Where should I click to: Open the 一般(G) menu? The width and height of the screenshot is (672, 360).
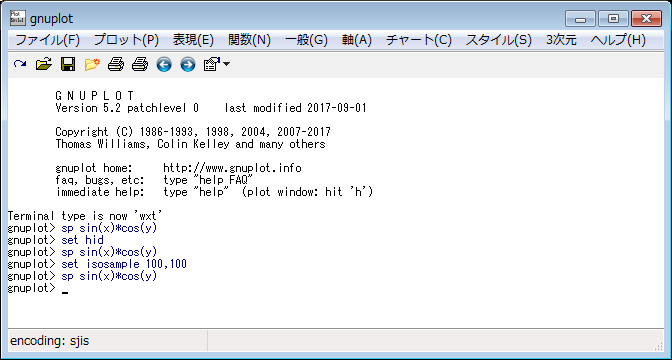(306, 40)
